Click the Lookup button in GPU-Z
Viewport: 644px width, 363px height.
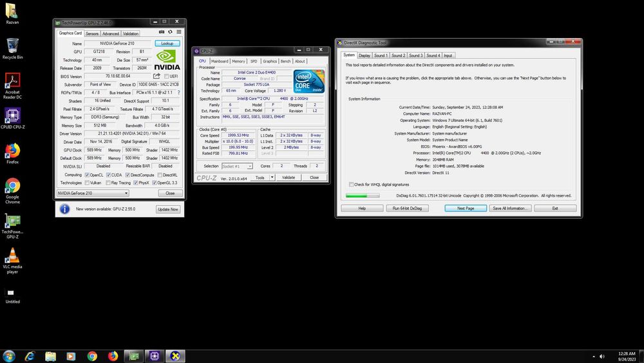point(167,43)
